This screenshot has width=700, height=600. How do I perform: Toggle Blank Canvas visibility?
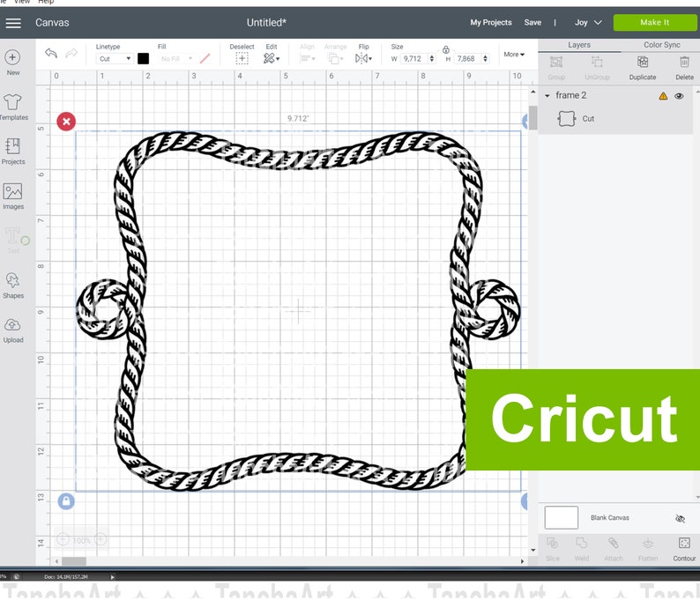680,518
